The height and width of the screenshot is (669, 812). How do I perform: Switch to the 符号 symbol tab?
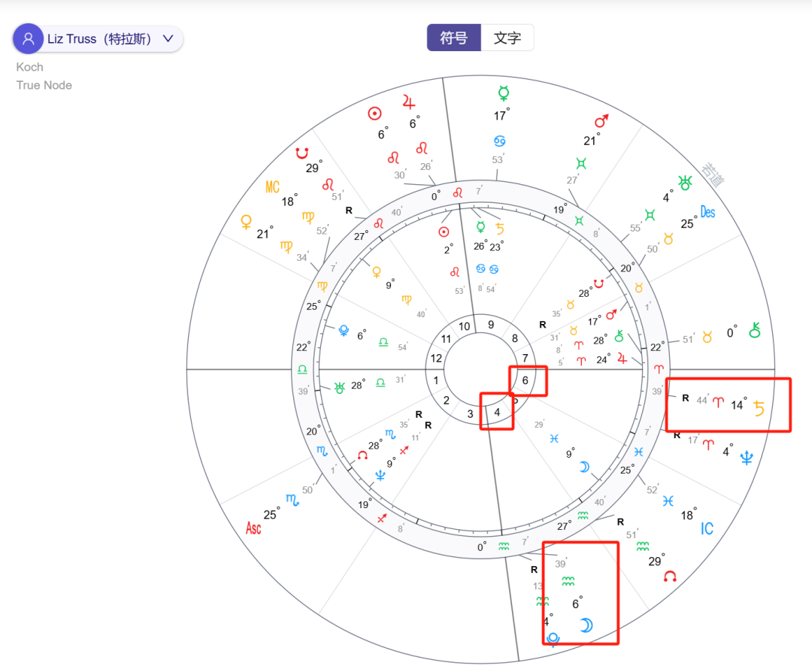click(x=453, y=38)
